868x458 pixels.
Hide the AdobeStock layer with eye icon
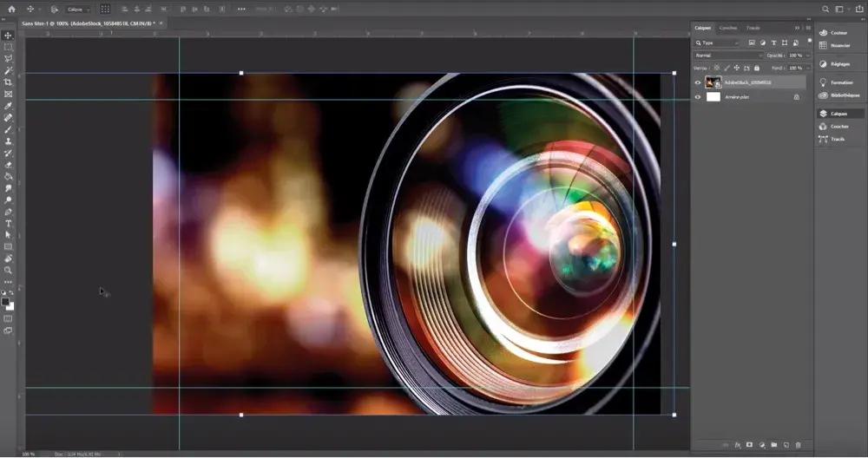(x=698, y=83)
